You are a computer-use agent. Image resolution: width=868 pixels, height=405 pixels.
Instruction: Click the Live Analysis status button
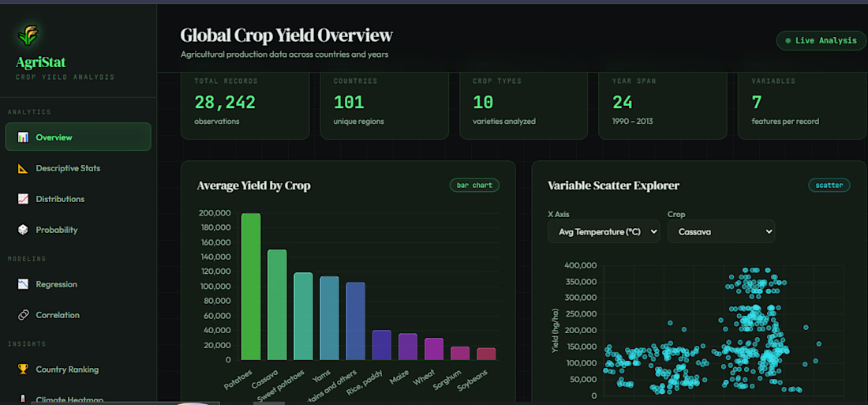[821, 41]
